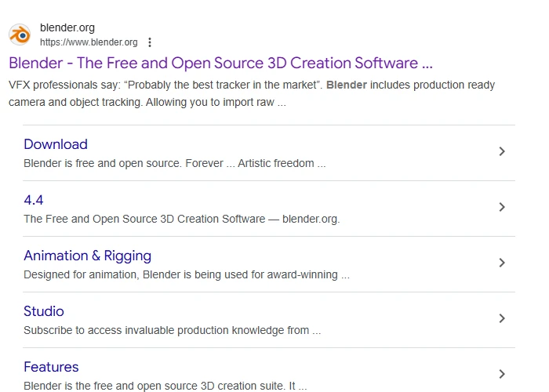Open the Download sitelink

click(x=56, y=144)
